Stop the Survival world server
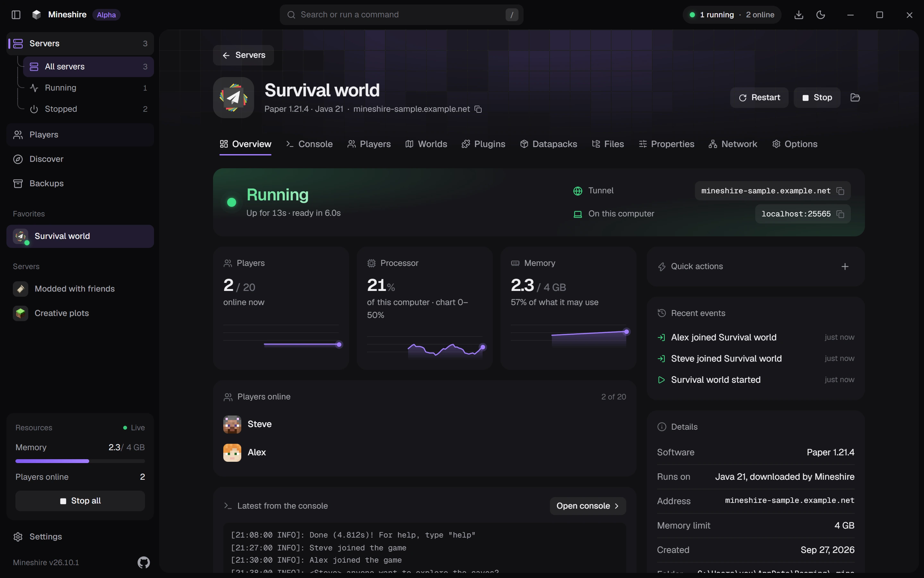Screen dimensions: 924x578 pyautogui.click(x=817, y=98)
